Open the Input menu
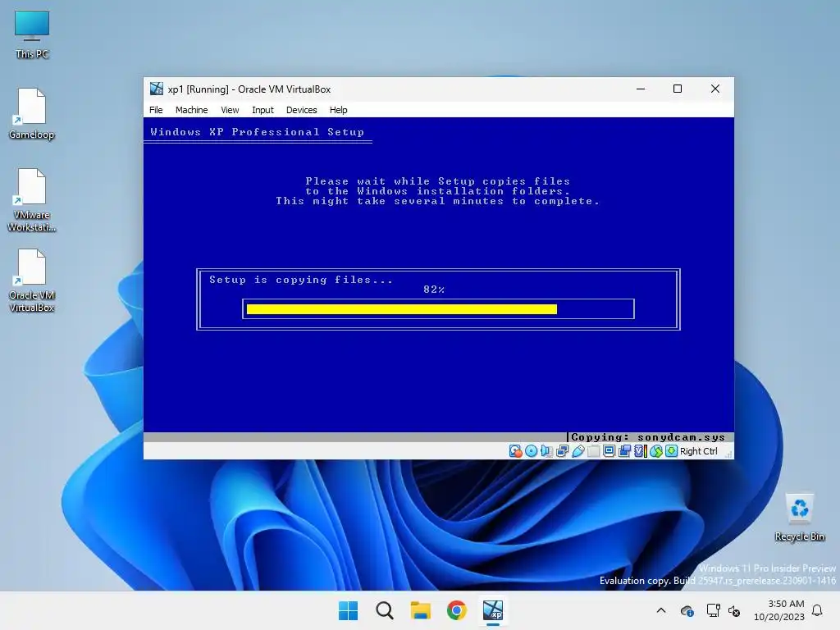840x630 pixels. tap(262, 110)
